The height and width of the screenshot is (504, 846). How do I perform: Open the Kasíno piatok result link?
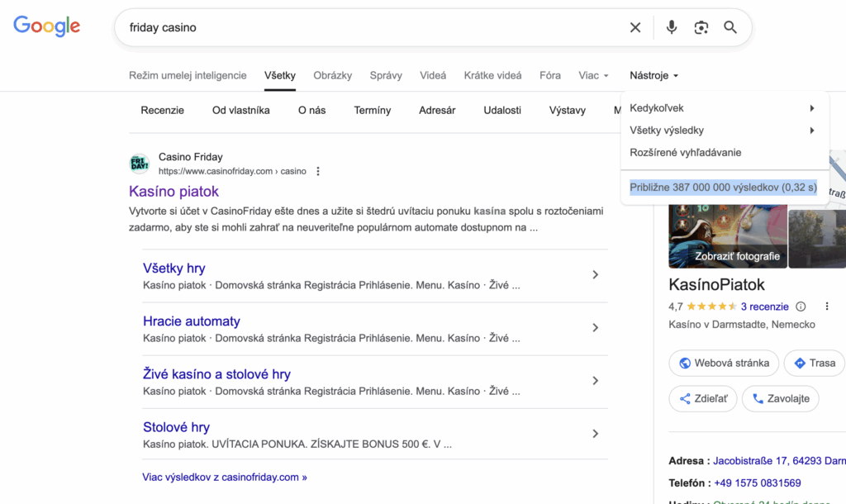click(173, 192)
